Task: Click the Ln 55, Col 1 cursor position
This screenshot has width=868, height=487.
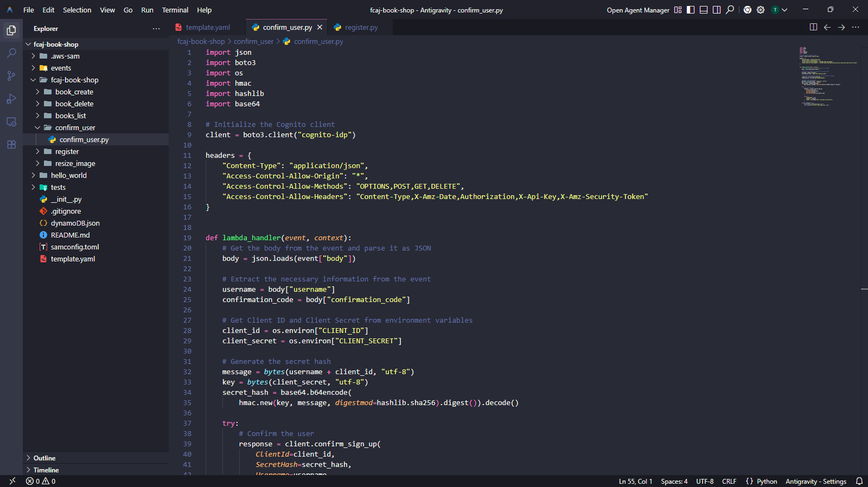Action: click(x=636, y=481)
